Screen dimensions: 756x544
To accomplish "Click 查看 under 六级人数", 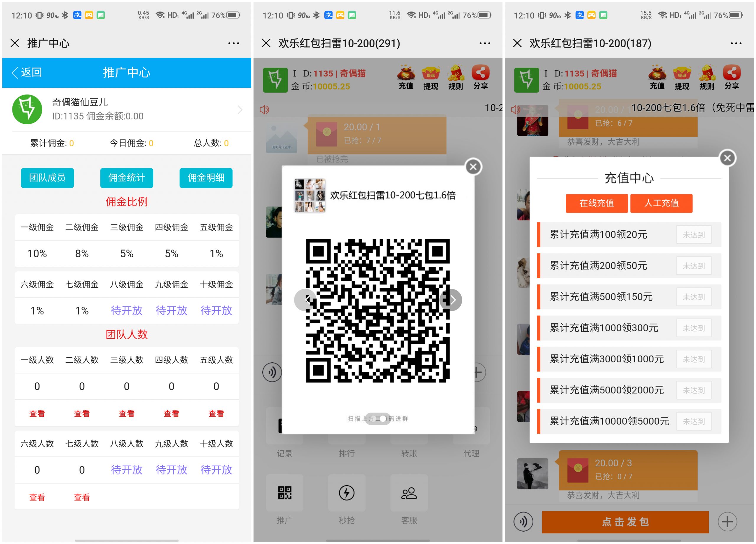I will tap(37, 497).
